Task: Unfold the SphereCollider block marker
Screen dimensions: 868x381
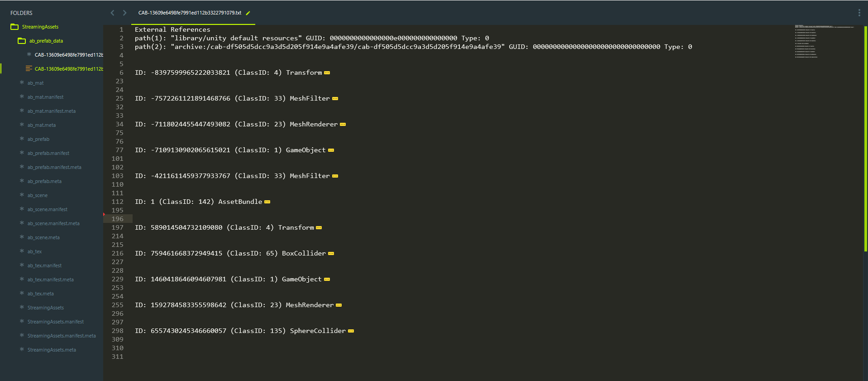Action: [351, 331]
